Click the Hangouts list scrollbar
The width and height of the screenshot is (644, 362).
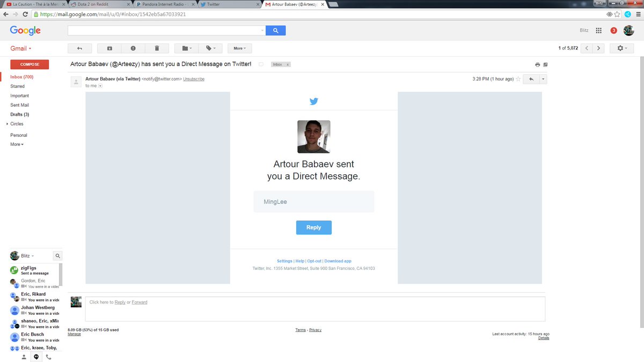click(61, 275)
